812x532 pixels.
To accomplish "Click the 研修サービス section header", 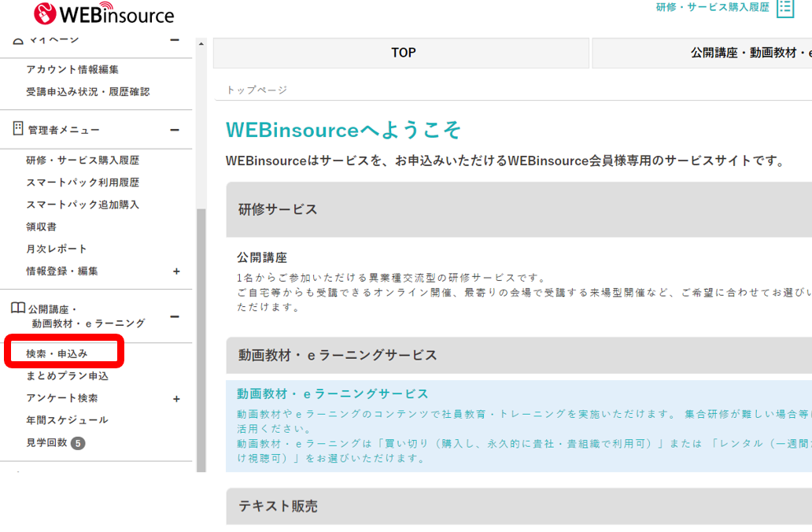I will tap(519, 209).
